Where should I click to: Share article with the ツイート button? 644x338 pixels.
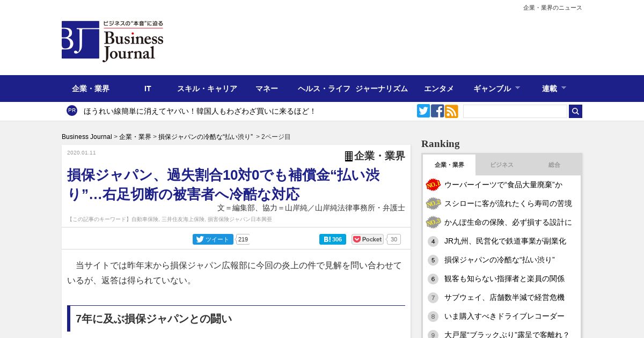tap(213, 239)
